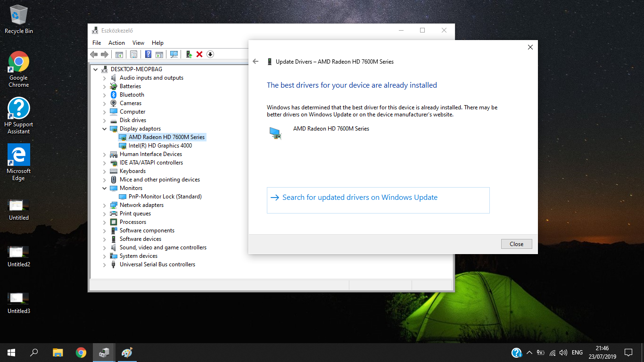This screenshot has height=362, width=644.
Task: Open the Properties toolbar icon
Action: pos(133,54)
